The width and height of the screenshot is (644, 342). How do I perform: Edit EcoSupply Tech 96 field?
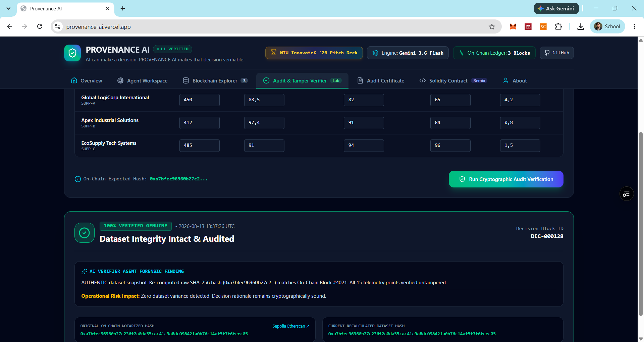pos(450,146)
